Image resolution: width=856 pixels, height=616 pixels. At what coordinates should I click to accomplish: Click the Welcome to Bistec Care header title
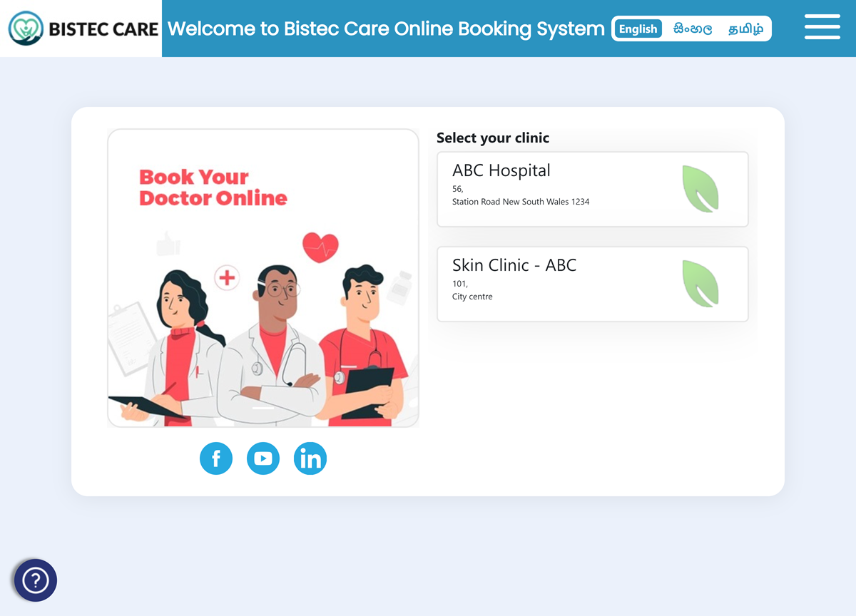386,29
